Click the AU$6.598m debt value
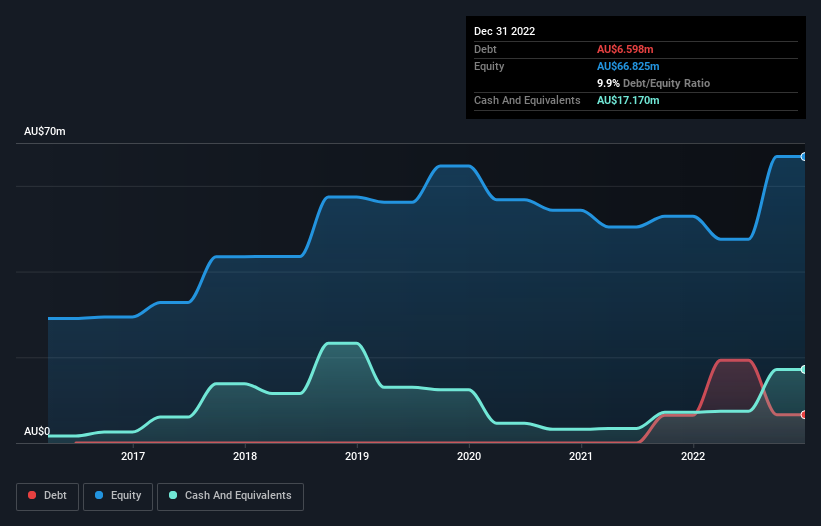Viewport: 821px width, 526px height. pyautogui.click(x=625, y=49)
